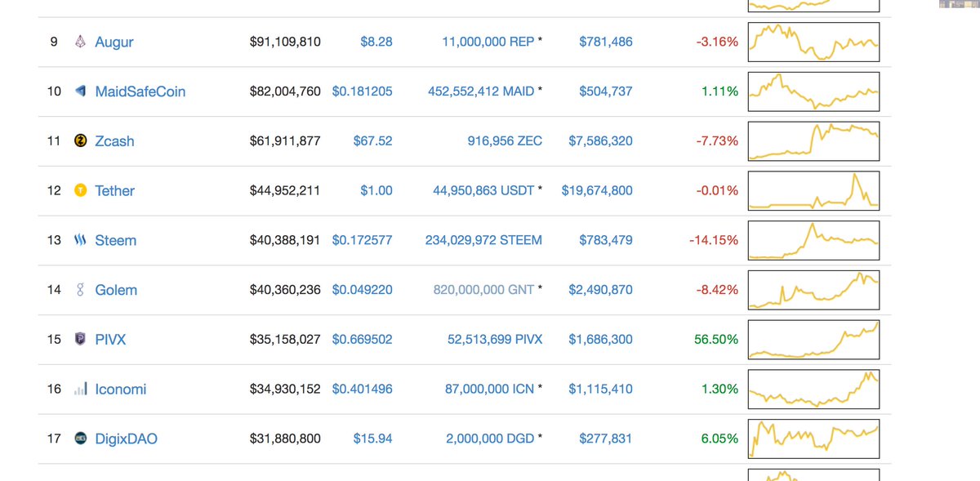Open PIVX 7-day price sparkline chart
The height and width of the screenshot is (481, 980).
pos(814,340)
